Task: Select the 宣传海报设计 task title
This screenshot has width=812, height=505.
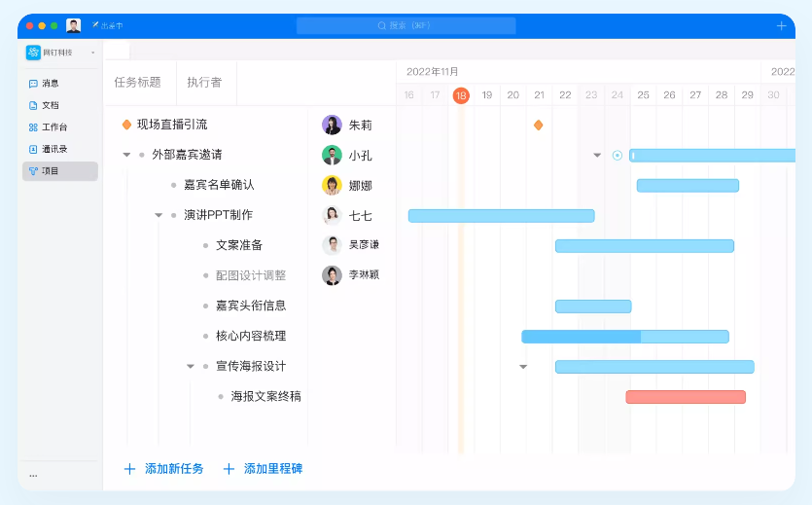Action: tap(251, 366)
